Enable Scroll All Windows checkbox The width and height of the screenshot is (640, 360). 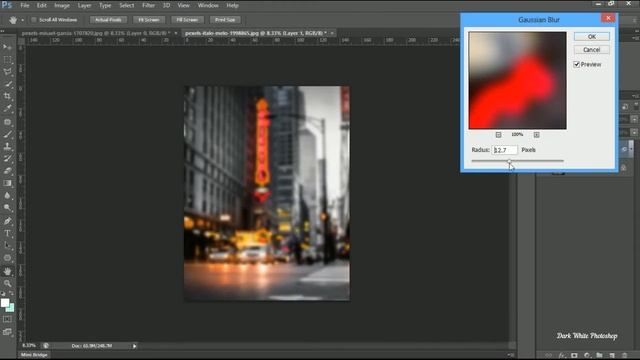coord(34,20)
